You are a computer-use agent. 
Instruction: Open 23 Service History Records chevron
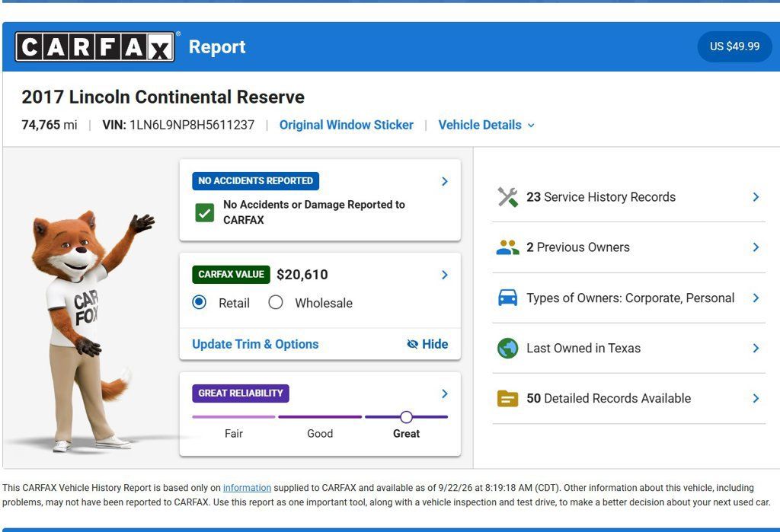point(756,197)
